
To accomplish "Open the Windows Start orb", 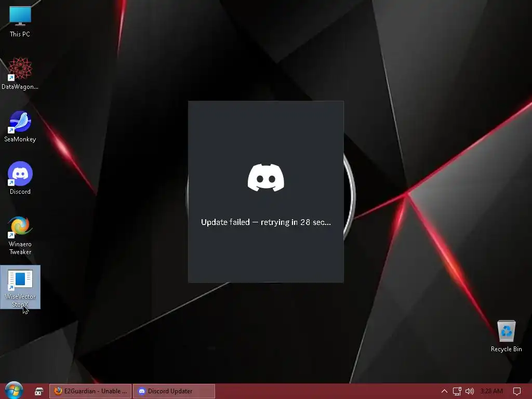I will tap(14, 391).
